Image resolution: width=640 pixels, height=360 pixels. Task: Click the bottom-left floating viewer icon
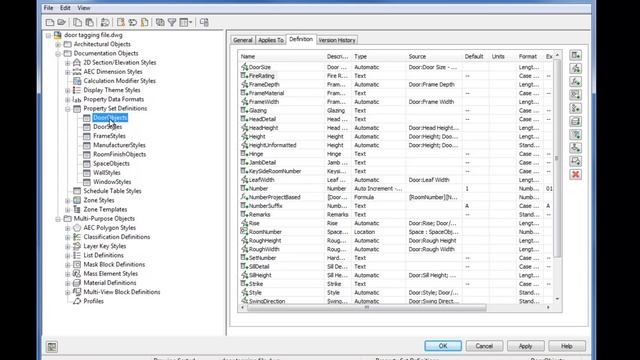point(52,347)
